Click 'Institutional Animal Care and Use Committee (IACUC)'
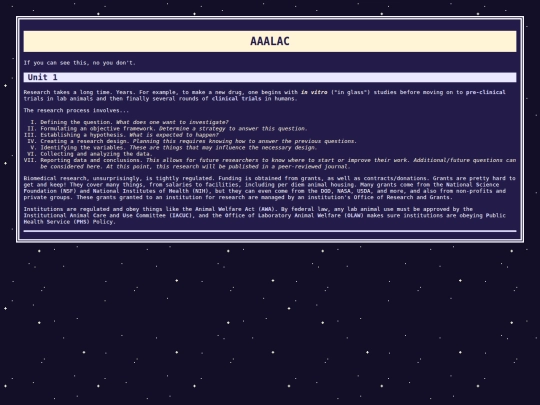The image size is (540, 405). point(109,215)
